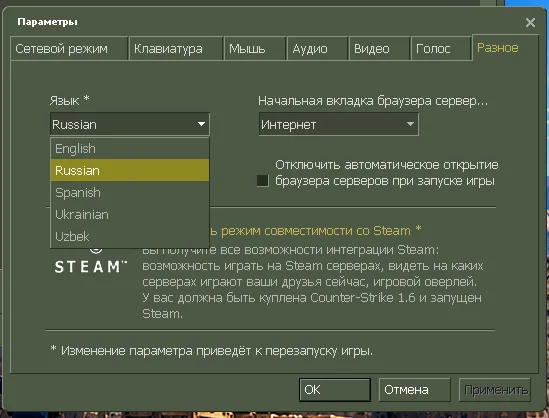Collapse the Язык dropdown showing Russian

coord(130,124)
